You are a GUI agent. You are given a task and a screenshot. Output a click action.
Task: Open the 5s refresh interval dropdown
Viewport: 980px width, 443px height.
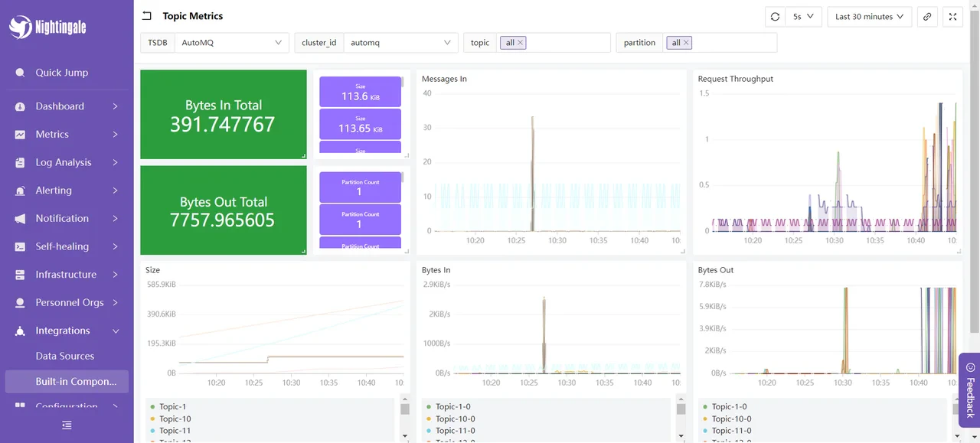803,16
